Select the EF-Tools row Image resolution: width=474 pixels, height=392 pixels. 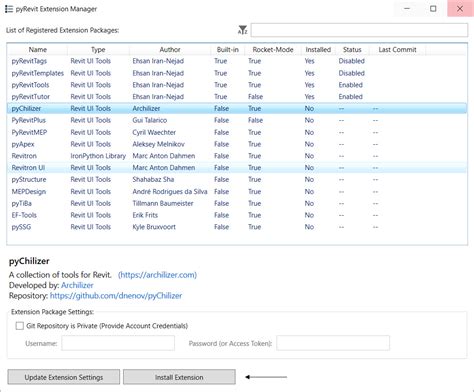point(237,215)
